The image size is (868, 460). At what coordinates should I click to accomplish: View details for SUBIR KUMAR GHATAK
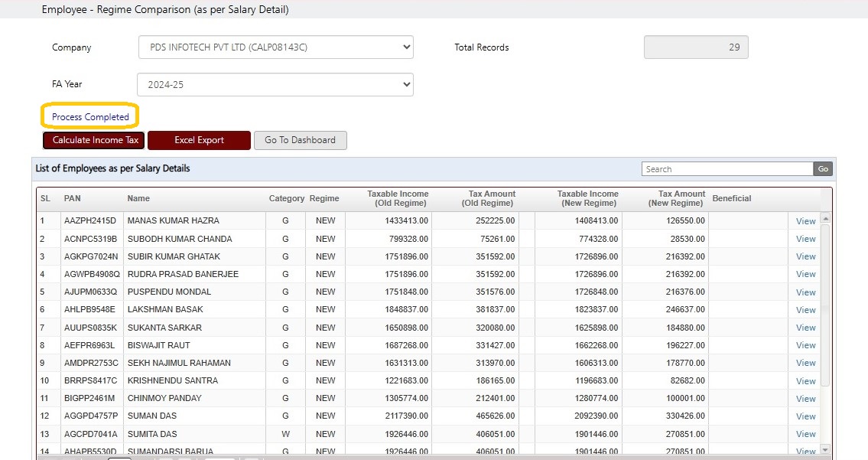pos(805,256)
